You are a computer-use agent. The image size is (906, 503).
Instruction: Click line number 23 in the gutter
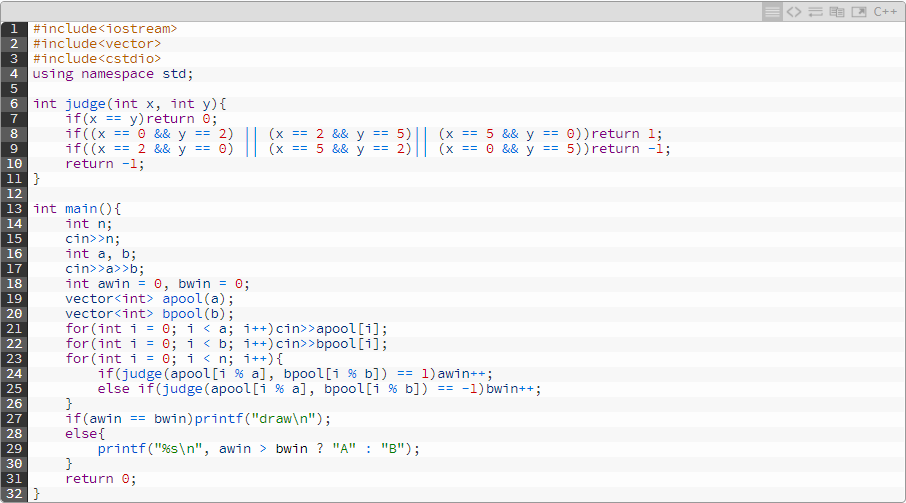pyautogui.click(x=14, y=359)
